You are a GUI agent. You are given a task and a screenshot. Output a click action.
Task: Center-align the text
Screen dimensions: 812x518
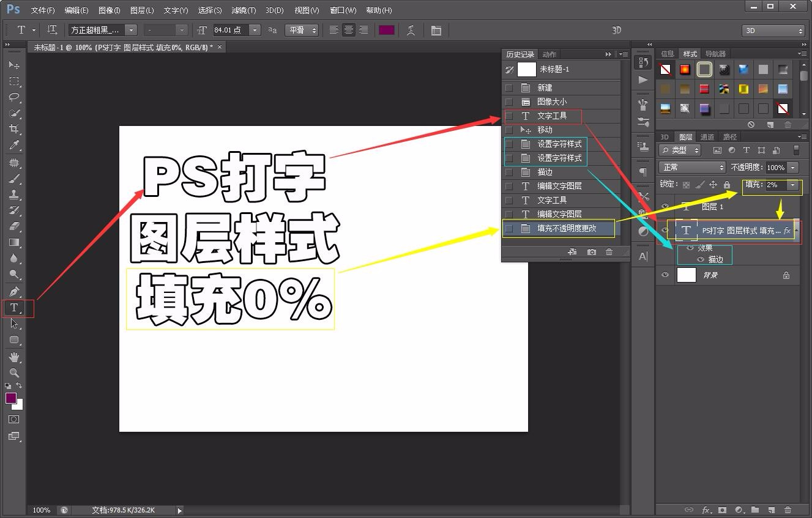tap(349, 30)
